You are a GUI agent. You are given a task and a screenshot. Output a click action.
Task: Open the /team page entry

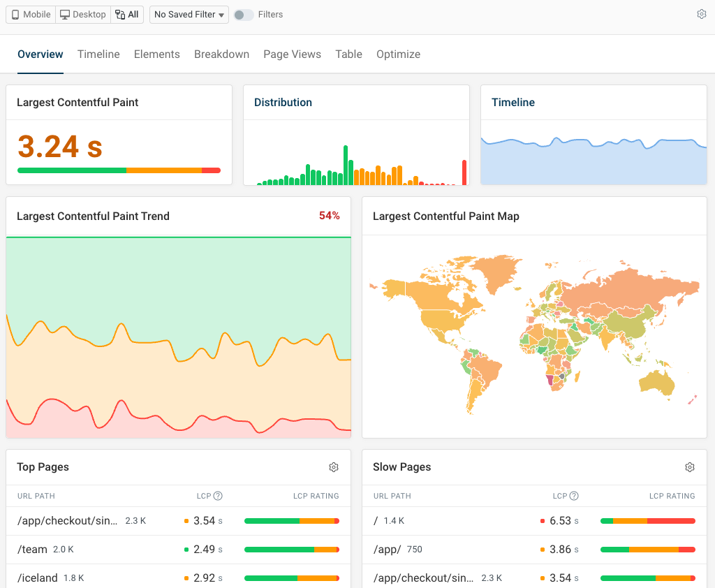33,550
